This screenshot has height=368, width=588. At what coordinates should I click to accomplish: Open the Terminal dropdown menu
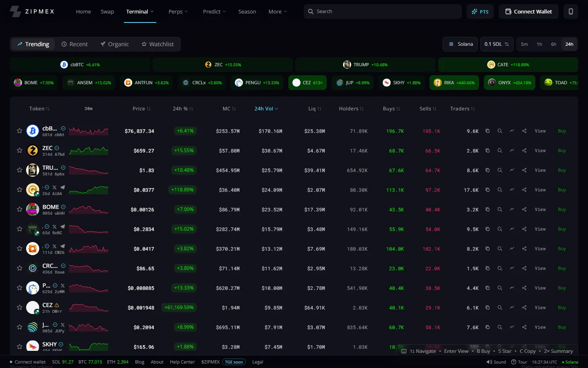point(140,11)
